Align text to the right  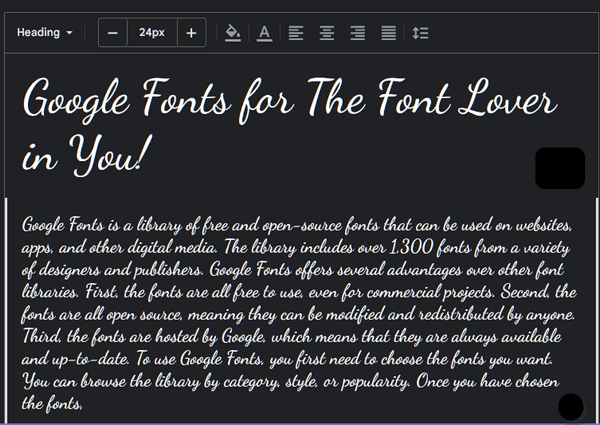(x=358, y=33)
